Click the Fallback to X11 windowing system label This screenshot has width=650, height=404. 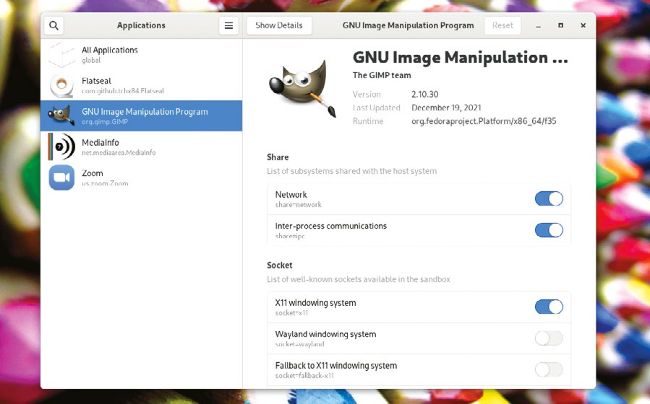click(x=336, y=365)
